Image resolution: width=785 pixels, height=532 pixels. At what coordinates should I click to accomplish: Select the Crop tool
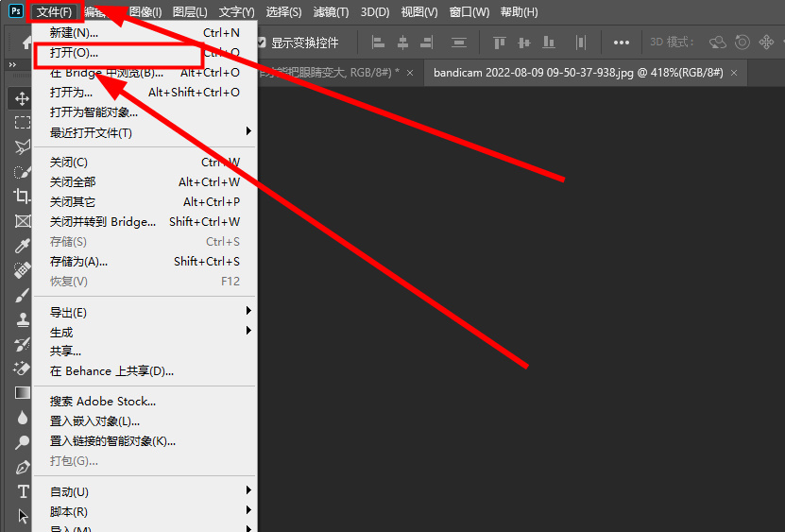pos(22,197)
